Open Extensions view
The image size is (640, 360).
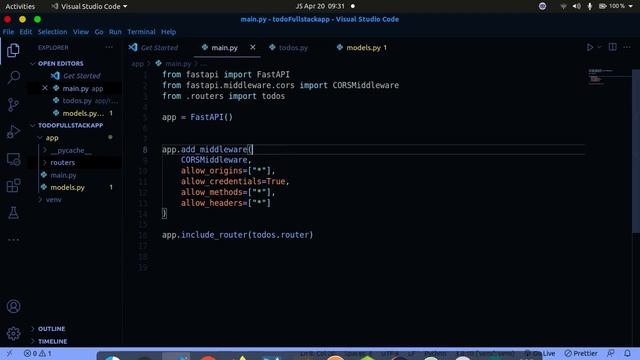pos(13,186)
